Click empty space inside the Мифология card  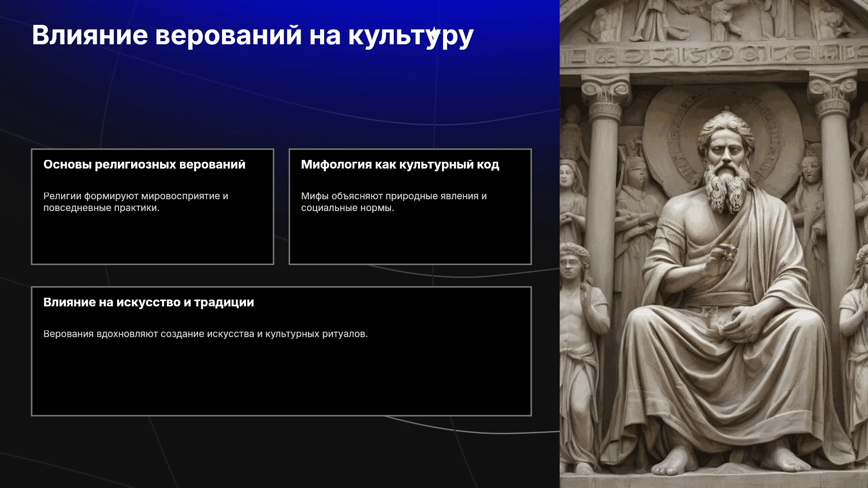pyautogui.click(x=410, y=239)
